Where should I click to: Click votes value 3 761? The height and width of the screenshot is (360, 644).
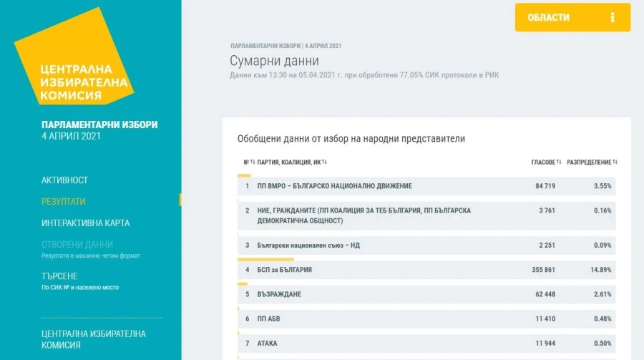click(x=547, y=210)
